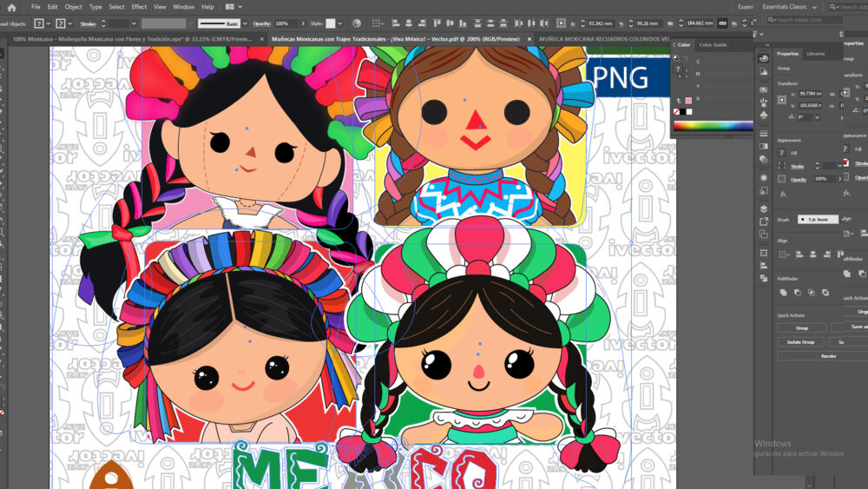This screenshot has width=868, height=489.
Task: Click the Isolate Group button
Action: (x=800, y=342)
